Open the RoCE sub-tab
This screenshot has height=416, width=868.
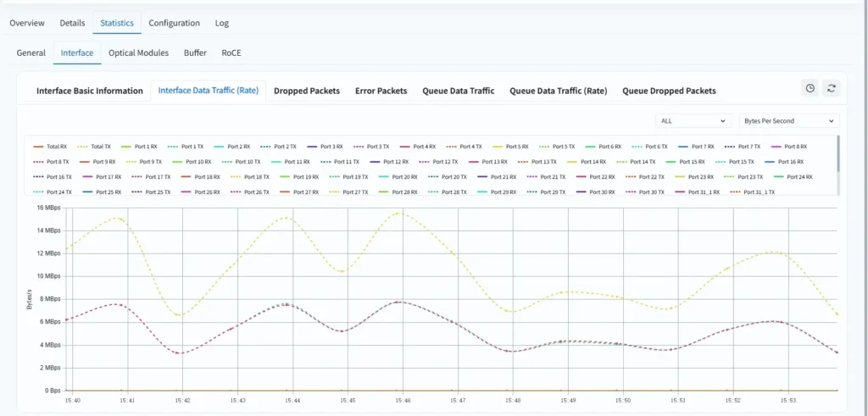[x=231, y=53]
